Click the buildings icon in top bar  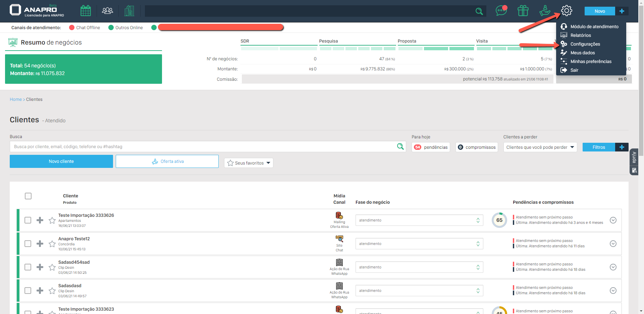[x=129, y=11]
